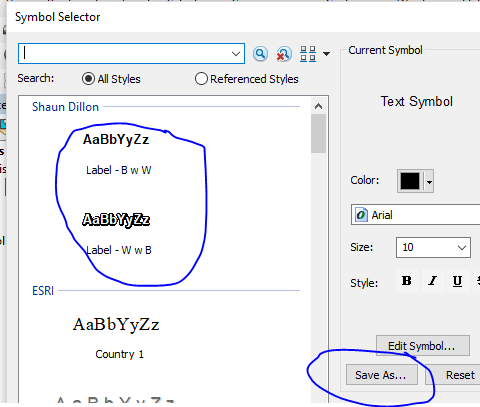This screenshot has height=407, width=480.
Task: Open the Size 10 dropdown
Action: pos(433,247)
